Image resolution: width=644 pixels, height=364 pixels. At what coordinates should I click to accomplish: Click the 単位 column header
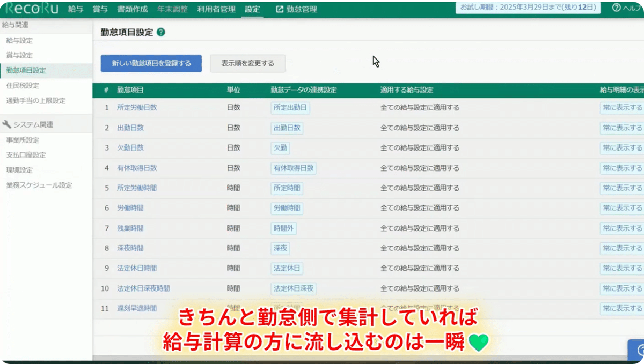pos(233,90)
